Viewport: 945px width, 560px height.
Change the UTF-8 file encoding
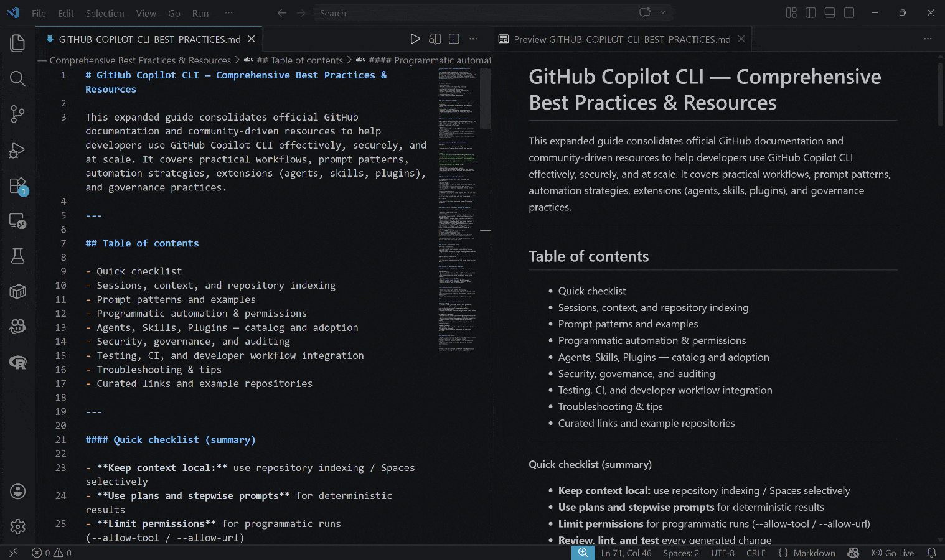[x=723, y=553]
